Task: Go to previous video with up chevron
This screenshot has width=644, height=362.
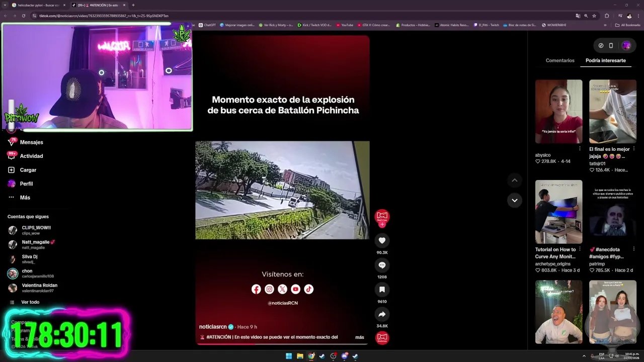Action: (514, 180)
